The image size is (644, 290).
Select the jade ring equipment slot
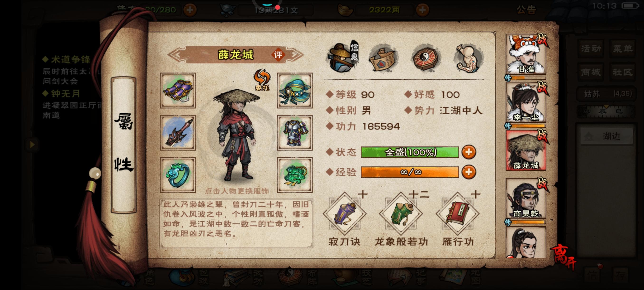point(178,175)
